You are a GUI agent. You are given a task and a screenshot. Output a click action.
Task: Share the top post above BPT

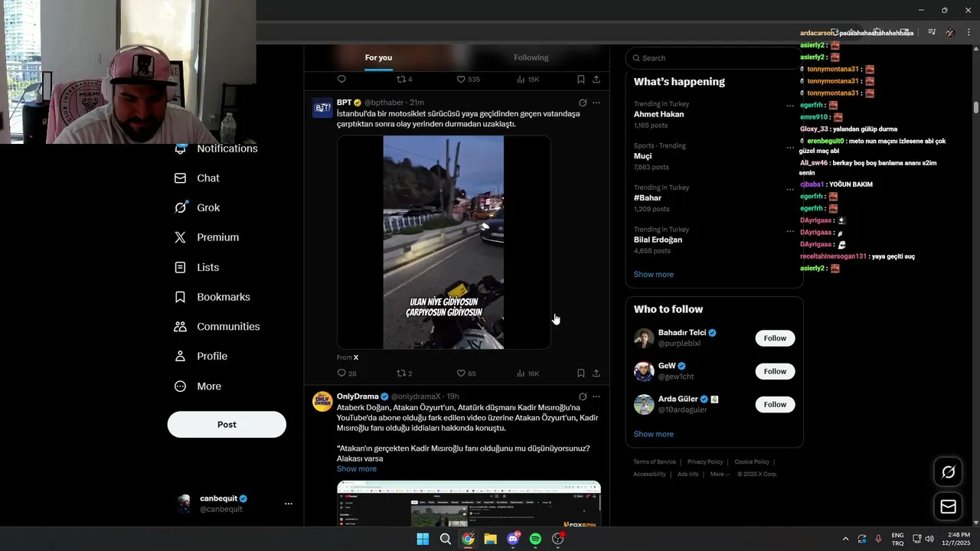point(596,79)
